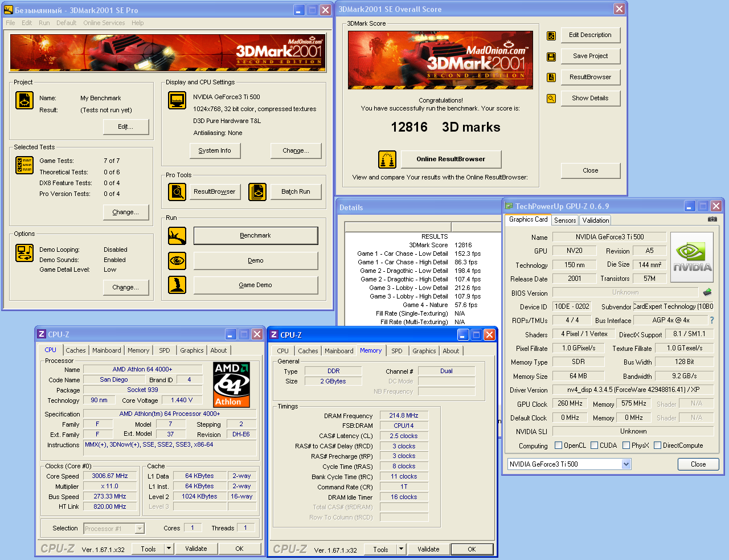729x560 pixels.
Task: Click the 3DMark2001 SE Pro title bar icon
Action: tap(9, 10)
